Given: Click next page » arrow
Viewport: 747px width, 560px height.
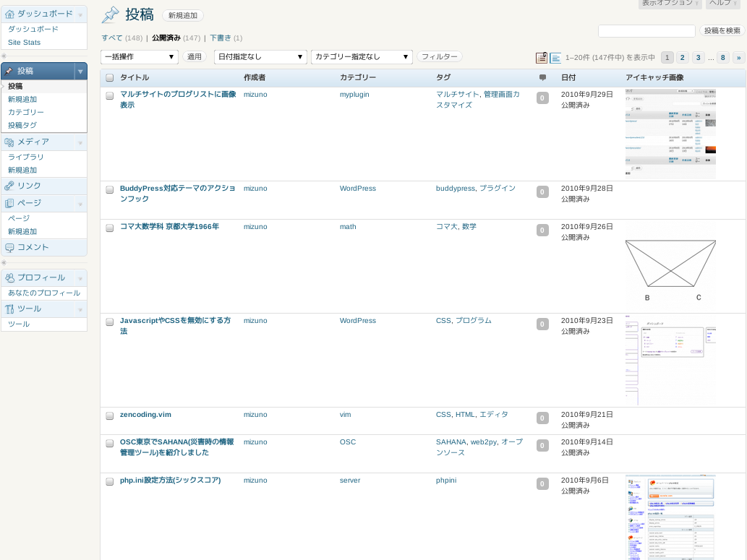Looking at the screenshot, I should point(739,58).
